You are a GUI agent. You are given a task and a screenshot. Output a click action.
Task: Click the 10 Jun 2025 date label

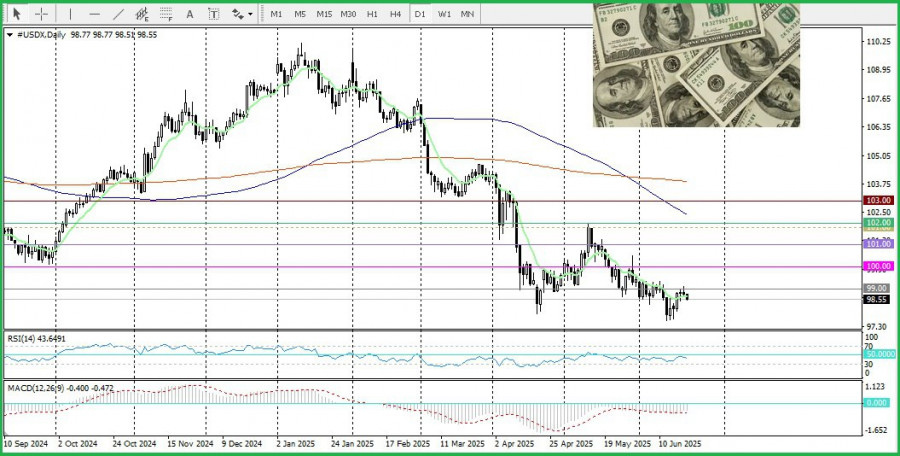680,444
